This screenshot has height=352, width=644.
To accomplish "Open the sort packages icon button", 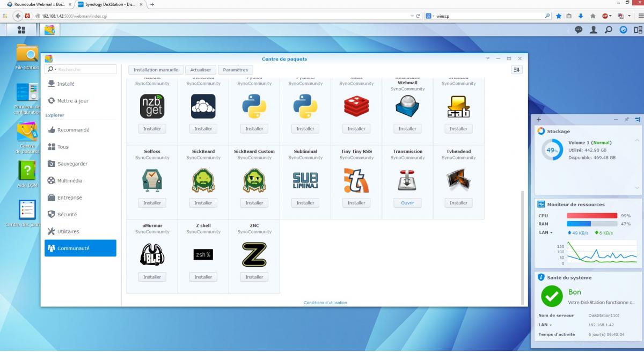I will [517, 70].
